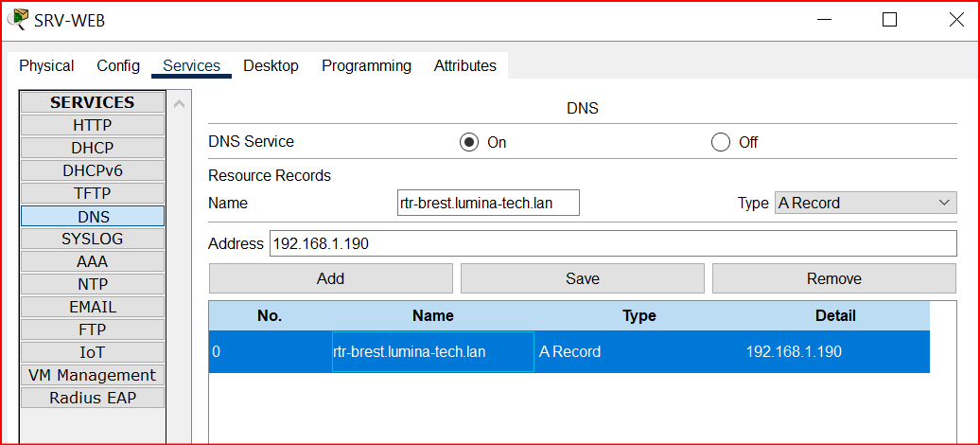Minimize the SRV-WEB window
The width and height of the screenshot is (980, 445).
click(825, 20)
